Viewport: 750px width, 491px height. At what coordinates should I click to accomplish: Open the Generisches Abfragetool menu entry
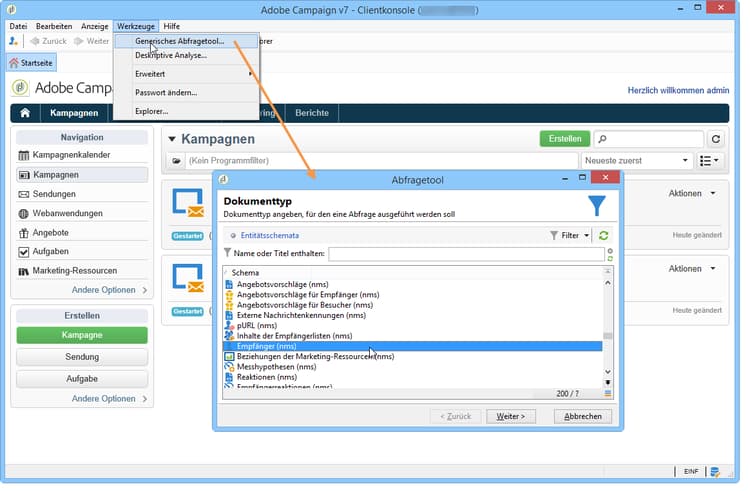(x=186, y=41)
